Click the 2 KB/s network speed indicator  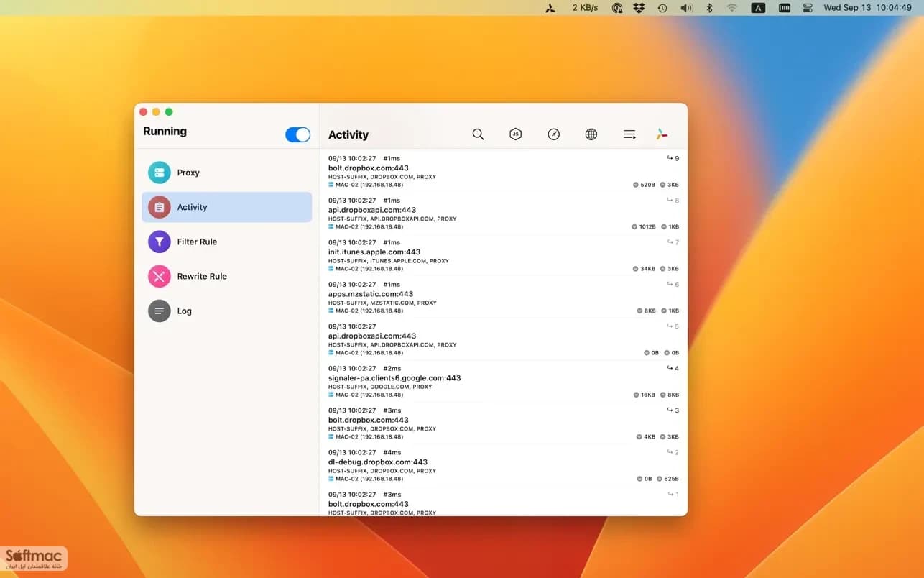585,8
